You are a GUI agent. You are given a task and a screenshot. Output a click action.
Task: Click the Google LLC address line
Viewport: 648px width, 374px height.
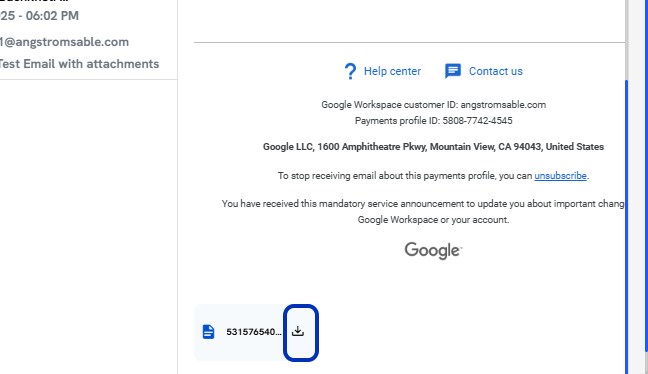pyautogui.click(x=433, y=147)
